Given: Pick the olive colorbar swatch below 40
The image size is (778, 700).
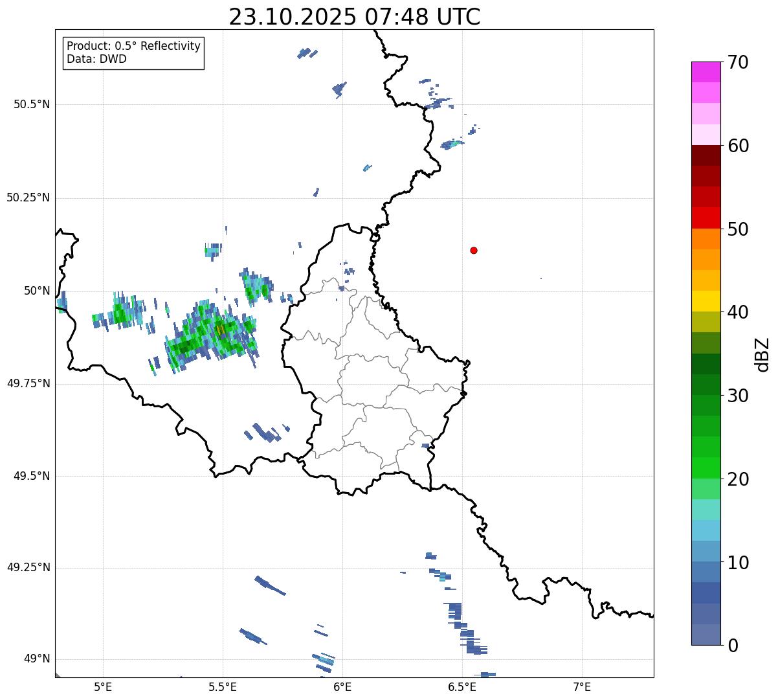Looking at the screenshot, I should point(706,322).
